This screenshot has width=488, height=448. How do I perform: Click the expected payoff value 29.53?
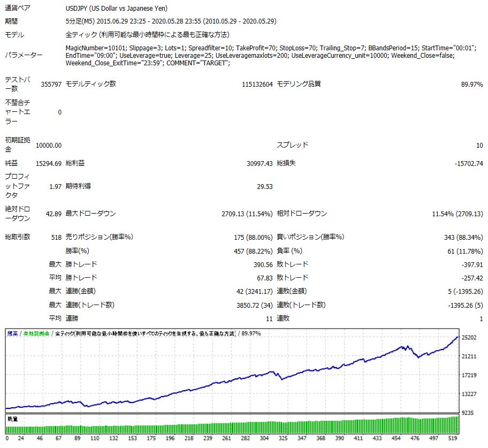tap(265, 187)
